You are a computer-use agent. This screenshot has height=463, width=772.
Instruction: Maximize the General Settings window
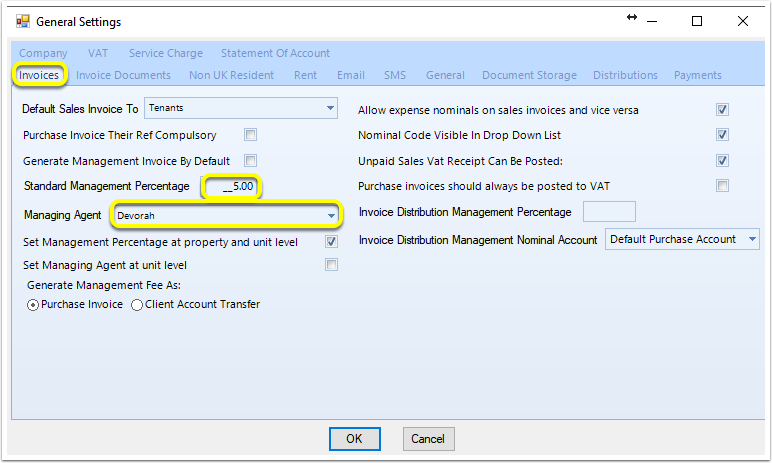pyautogui.click(x=697, y=21)
